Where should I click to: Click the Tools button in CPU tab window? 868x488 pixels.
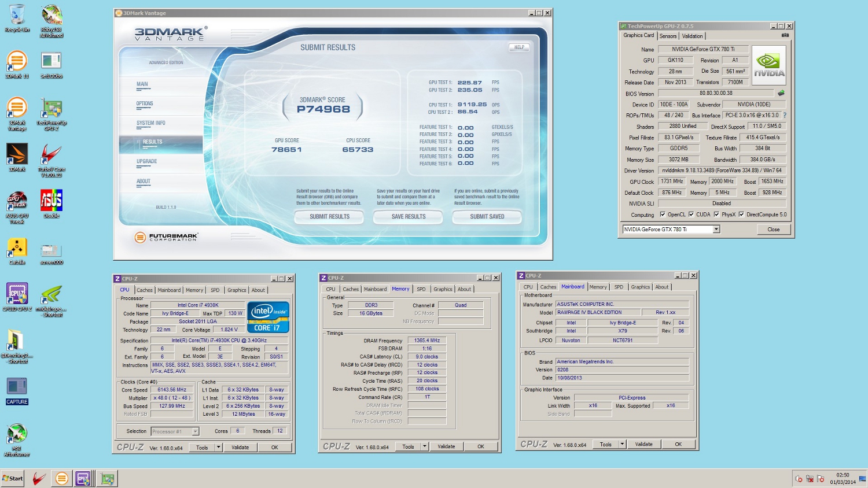202,447
